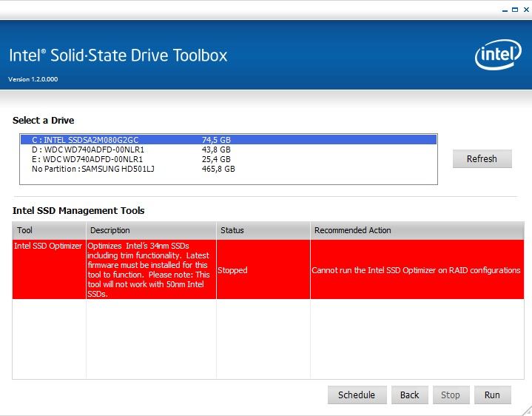Image resolution: width=532 pixels, height=416 pixels.
Task: Click the RAID configurations recommended action message
Action: pyautogui.click(x=417, y=269)
